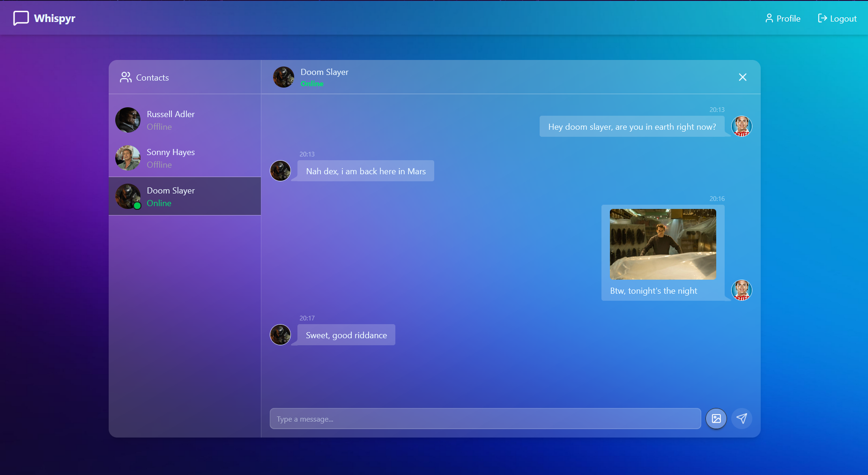
Task: Click Doom Slayer avatar beside 'Sweet, good riddance'
Action: pyautogui.click(x=280, y=335)
